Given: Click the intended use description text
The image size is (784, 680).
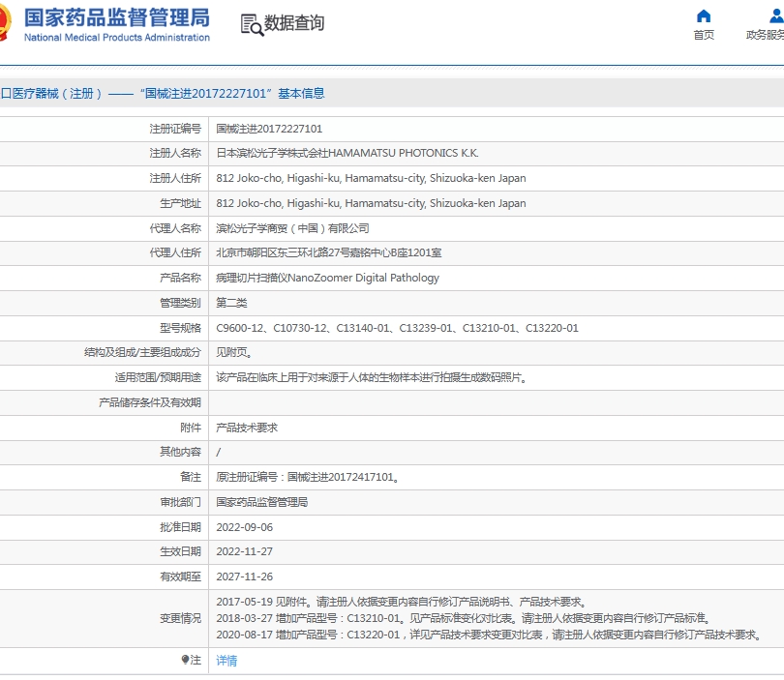Looking at the screenshot, I should 372,377.
